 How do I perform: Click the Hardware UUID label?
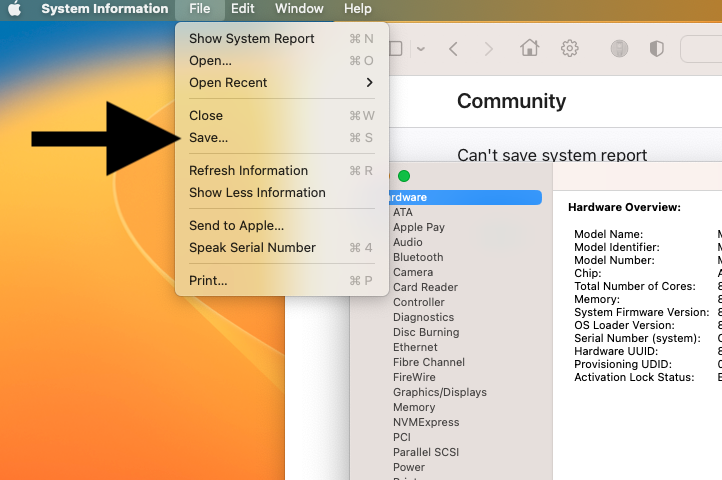click(x=616, y=351)
